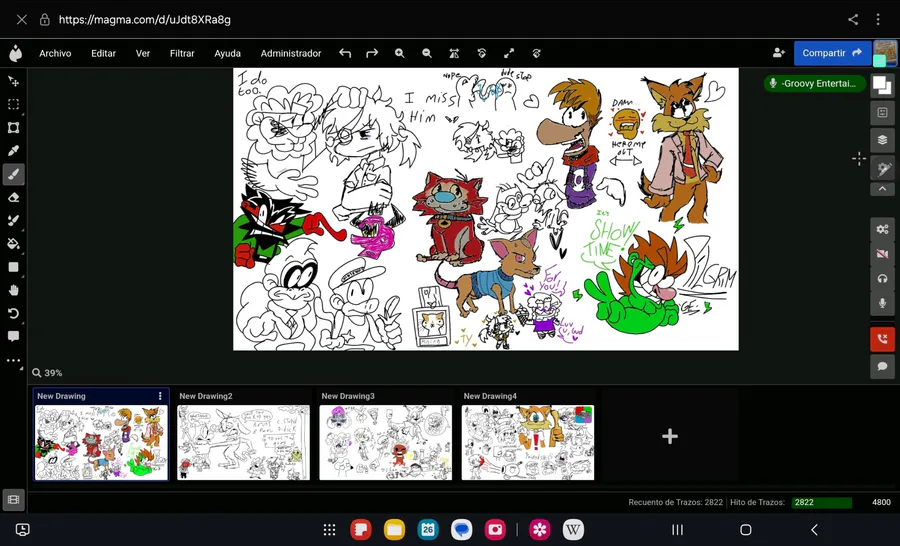Viewport: 900px width, 546px height.
Task: Open the color sliders panel icon
Action: tap(882, 113)
